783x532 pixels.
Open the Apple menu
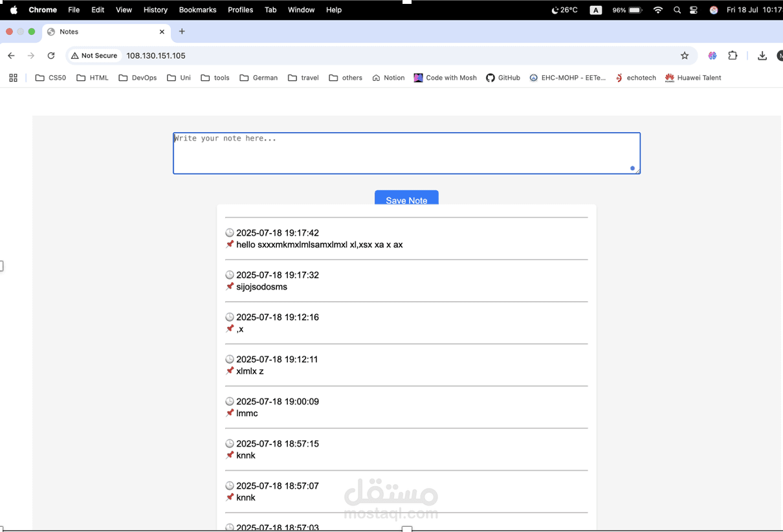[x=14, y=10]
